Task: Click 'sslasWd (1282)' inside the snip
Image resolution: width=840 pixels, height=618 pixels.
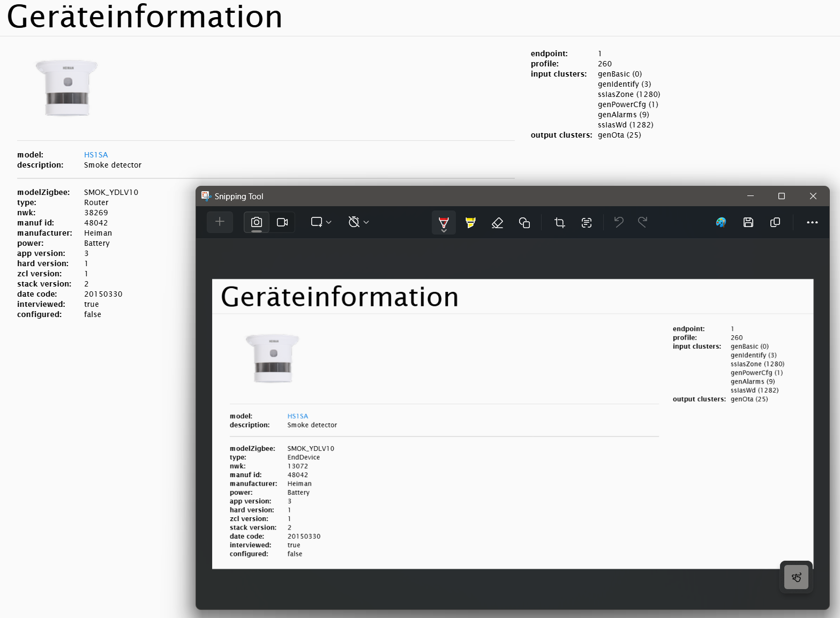Action: pyautogui.click(x=755, y=390)
